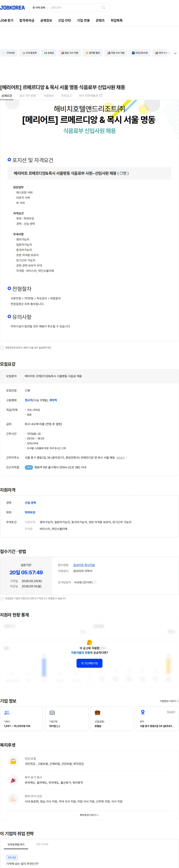
Task: Open 지도보기 link in 위치 card
Action: pyautogui.click(x=171, y=712)
